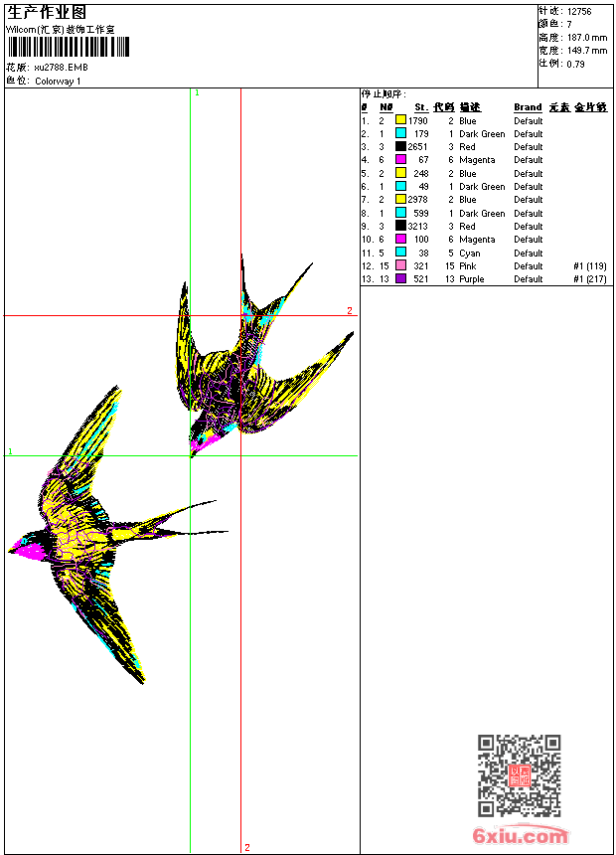Click the #1 (119) sequin entry

[589, 266]
